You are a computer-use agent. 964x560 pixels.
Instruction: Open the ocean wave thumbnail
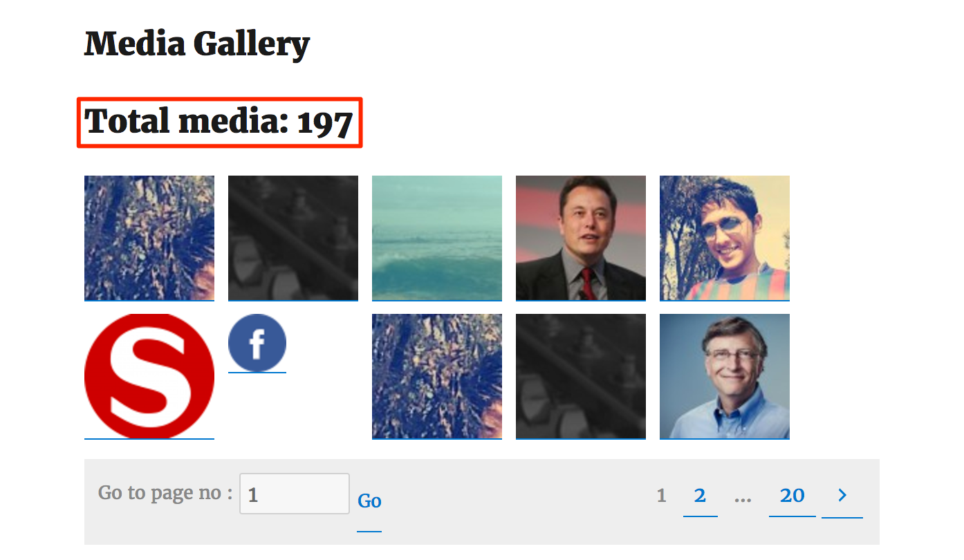click(x=436, y=238)
